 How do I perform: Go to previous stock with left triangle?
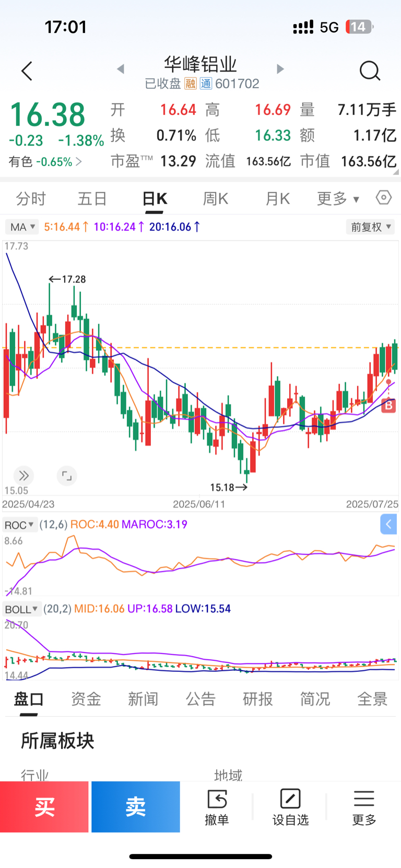(121, 69)
